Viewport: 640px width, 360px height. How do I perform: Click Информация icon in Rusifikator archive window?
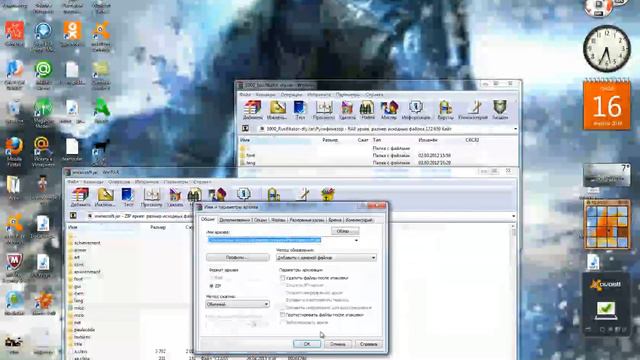point(416,110)
